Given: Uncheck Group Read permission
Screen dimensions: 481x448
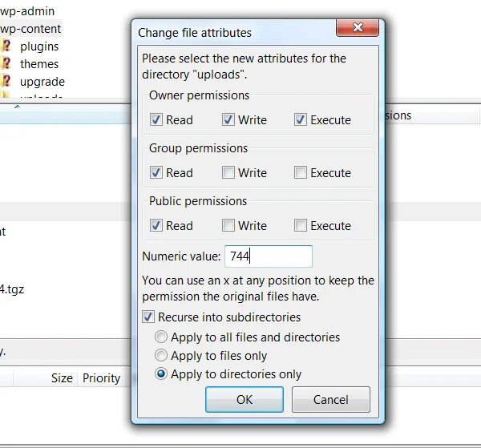Looking at the screenshot, I should [x=156, y=172].
